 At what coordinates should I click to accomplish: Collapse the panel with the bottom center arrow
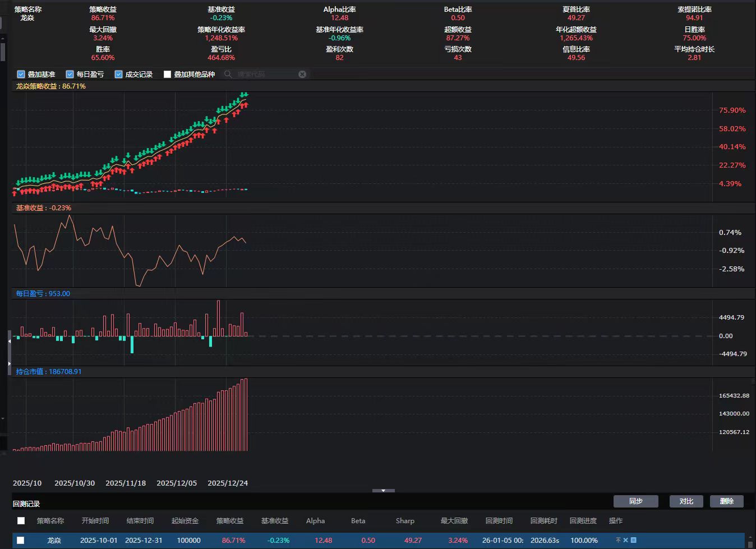[384, 491]
